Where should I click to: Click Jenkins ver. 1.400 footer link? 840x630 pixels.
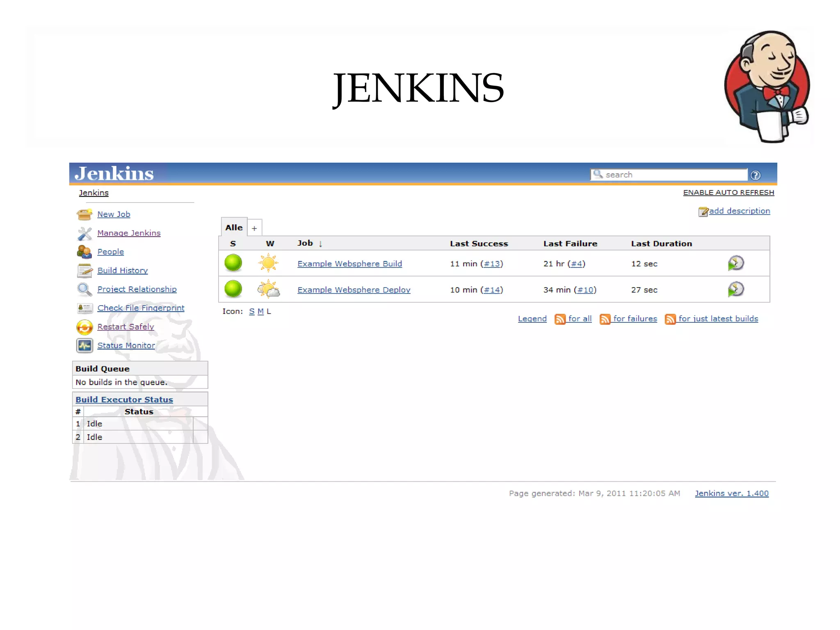point(732,493)
